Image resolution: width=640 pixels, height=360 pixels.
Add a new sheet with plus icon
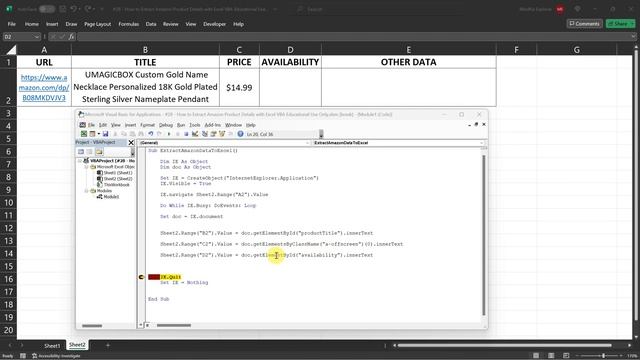108,345
